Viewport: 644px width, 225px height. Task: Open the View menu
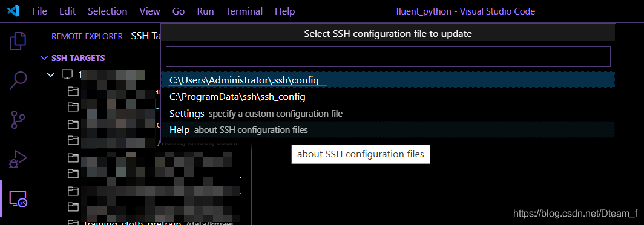coord(149,11)
